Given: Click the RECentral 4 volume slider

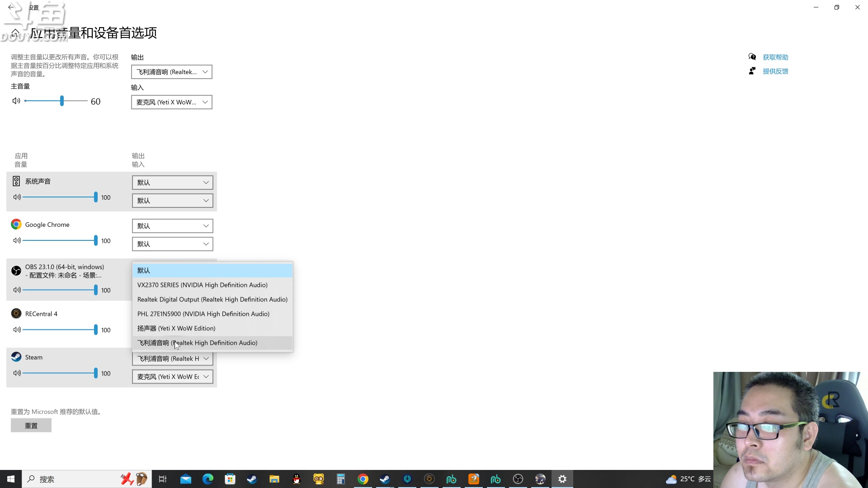Looking at the screenshot, I should (60, 329).
